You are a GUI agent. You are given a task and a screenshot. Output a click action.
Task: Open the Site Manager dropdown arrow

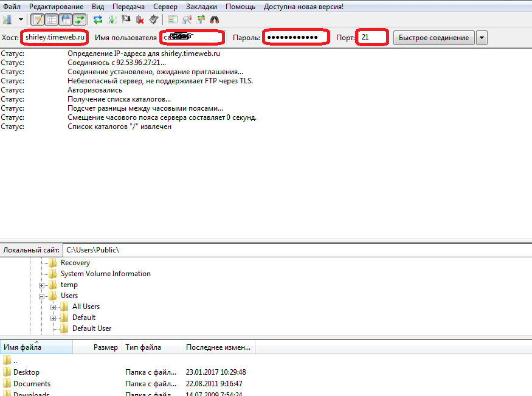(x=20, y=19)
